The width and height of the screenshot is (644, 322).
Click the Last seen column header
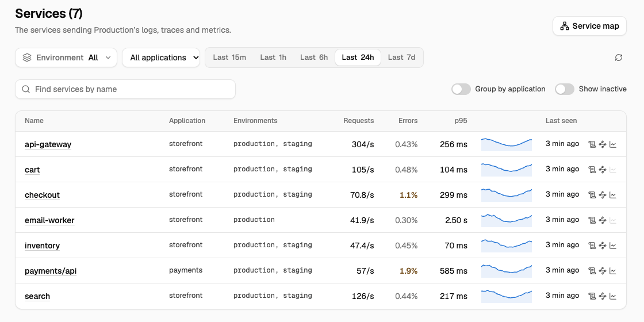tap(561, 121)
